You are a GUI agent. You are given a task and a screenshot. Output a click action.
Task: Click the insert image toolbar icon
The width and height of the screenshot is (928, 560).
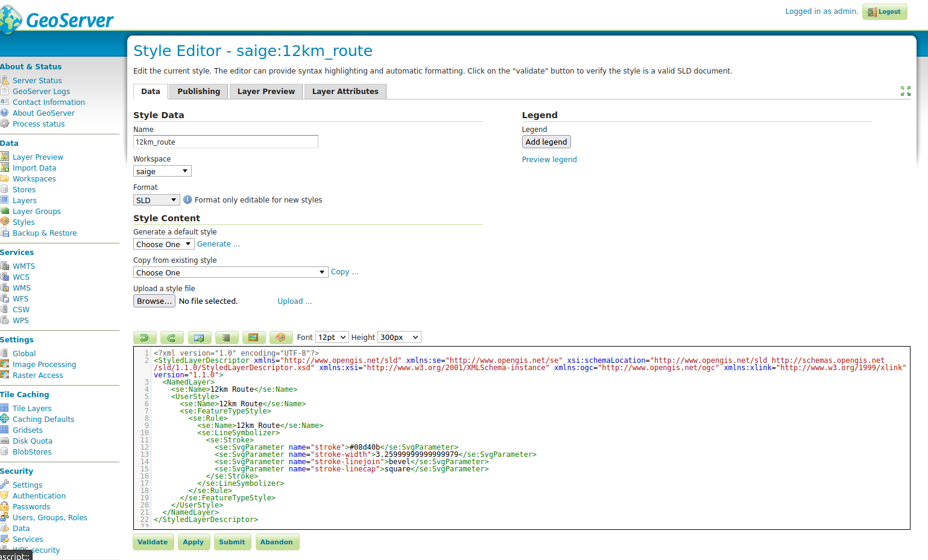coord(254,338)
